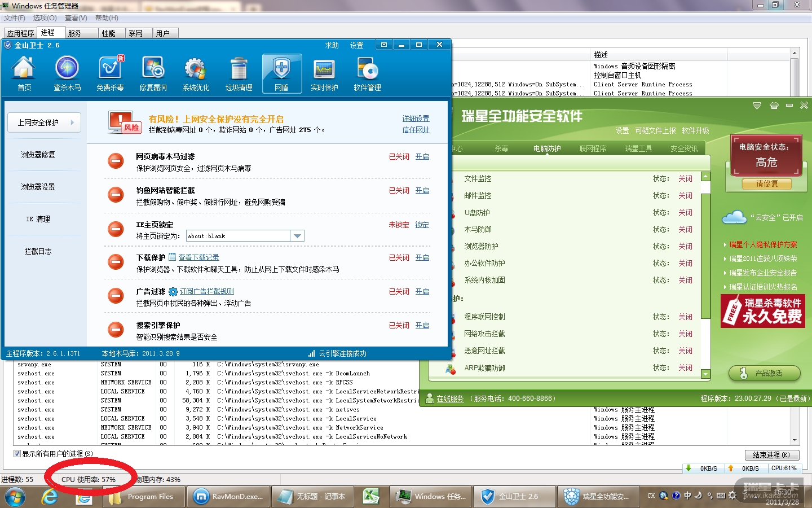Switch to the 瑞星工具 tab

(x=638, y=149)
